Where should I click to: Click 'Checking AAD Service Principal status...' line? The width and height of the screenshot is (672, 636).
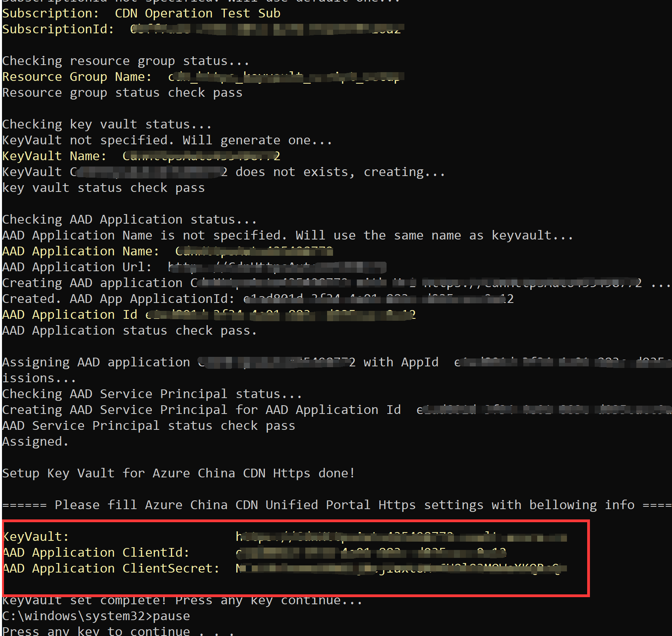click(152, 394)
